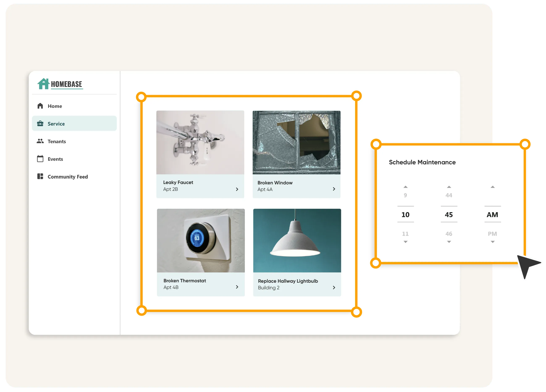Go to Tenants menu item
The image size is (546, 392).
point(56,141)
